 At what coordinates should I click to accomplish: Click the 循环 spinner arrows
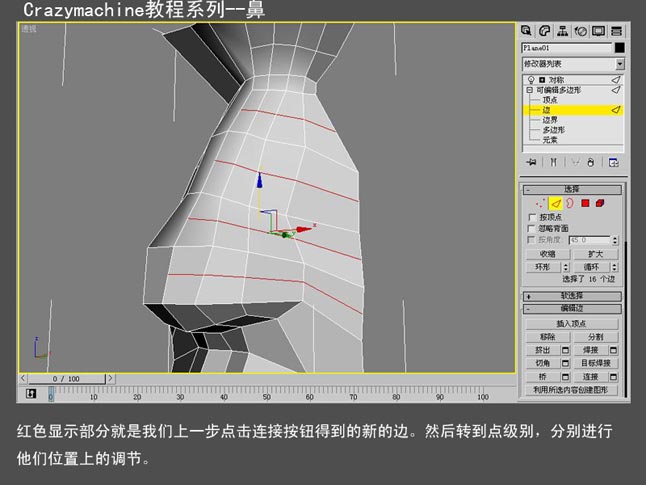coord(614,267)
